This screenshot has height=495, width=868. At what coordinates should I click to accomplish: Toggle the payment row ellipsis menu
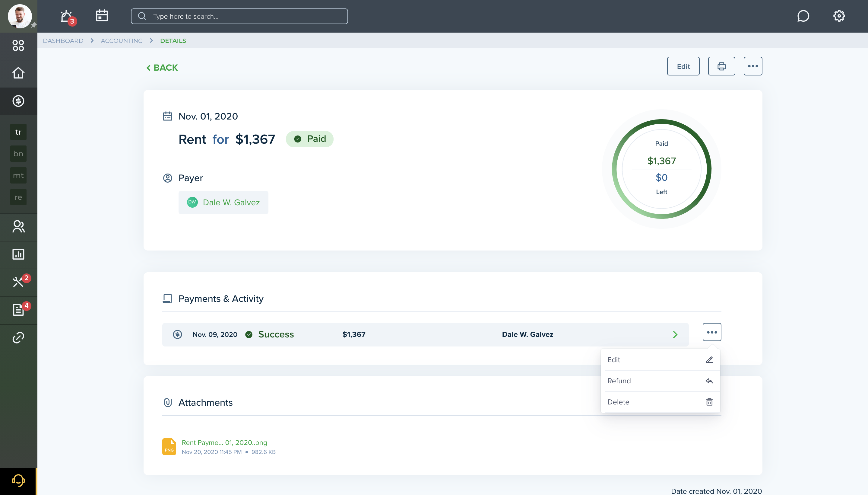click(712, 332)
